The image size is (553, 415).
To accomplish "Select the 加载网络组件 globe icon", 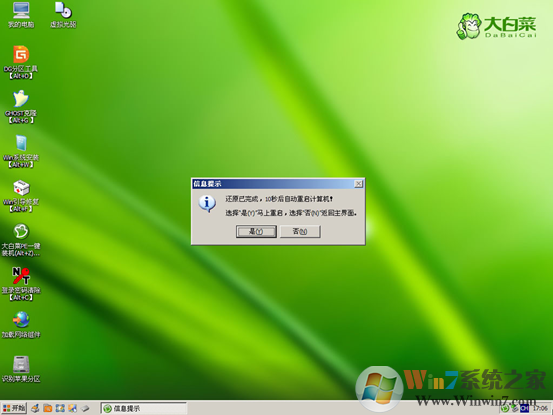I will pos(21,324).
